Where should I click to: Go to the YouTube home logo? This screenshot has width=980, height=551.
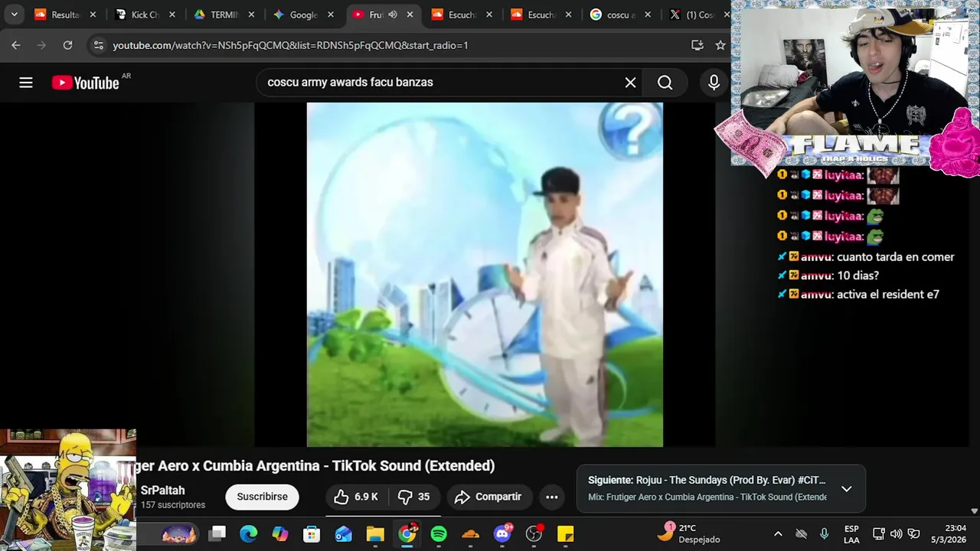tap(86, 83)
